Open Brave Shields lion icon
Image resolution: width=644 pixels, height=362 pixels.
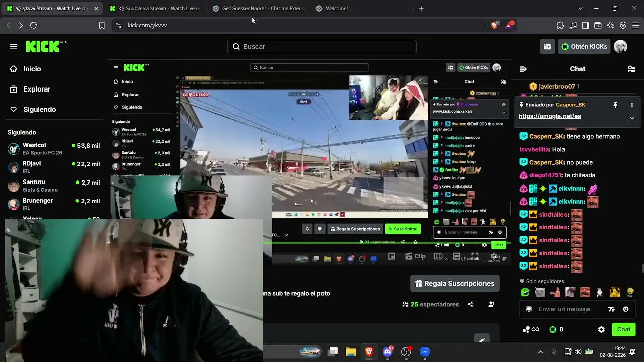(x=494, y=25)
